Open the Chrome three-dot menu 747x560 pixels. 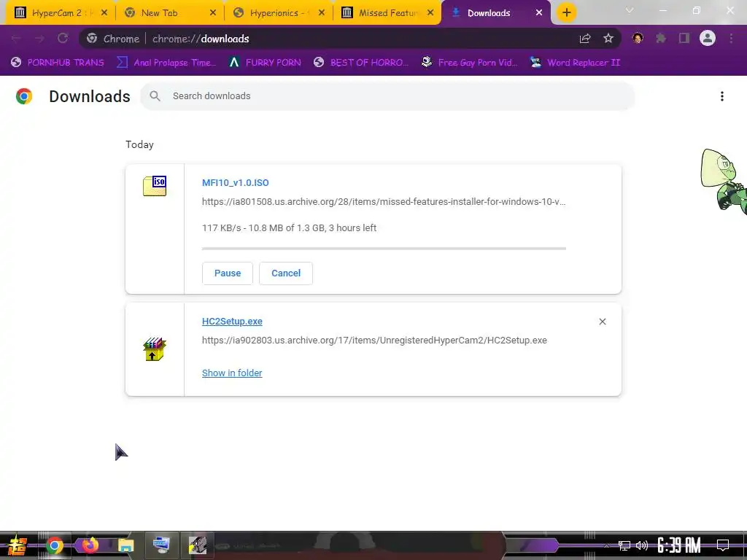[x=731, y=39]
